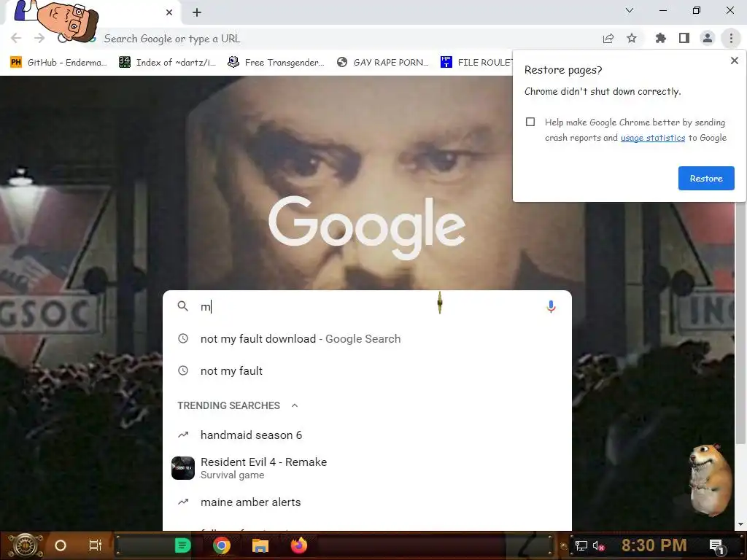Viewport: 747px width, 560px height.
Task: Launch Firefox from the taskbar
Action: pos(298,545)
